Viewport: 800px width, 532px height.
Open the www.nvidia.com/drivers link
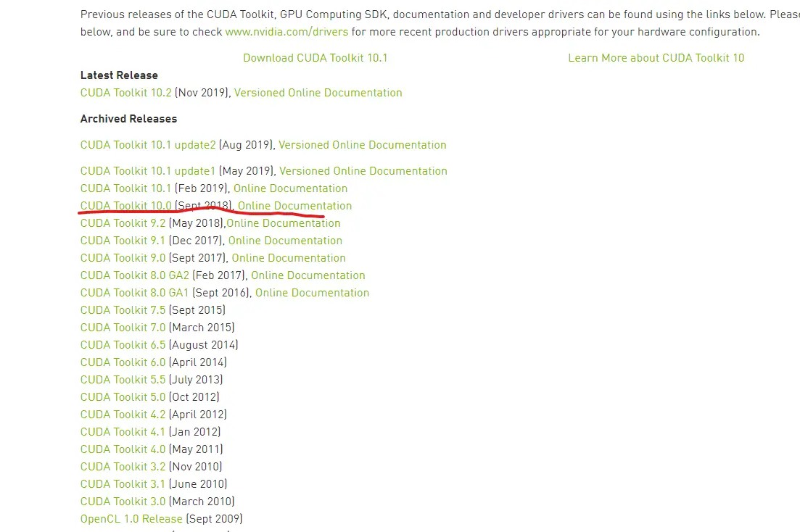286,32
